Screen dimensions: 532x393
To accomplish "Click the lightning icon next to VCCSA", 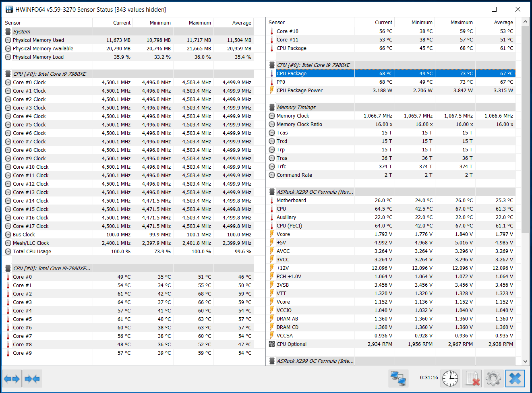I will 272,335.
